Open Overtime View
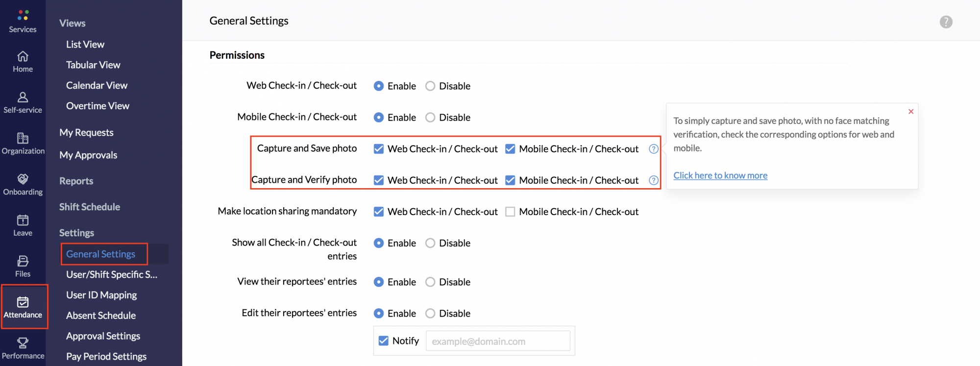The width and height of the screenshot is (980, 366). point(98,106)
